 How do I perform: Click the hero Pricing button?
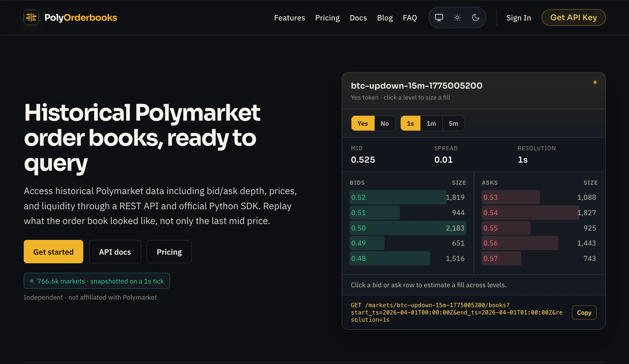pos(169,252)
